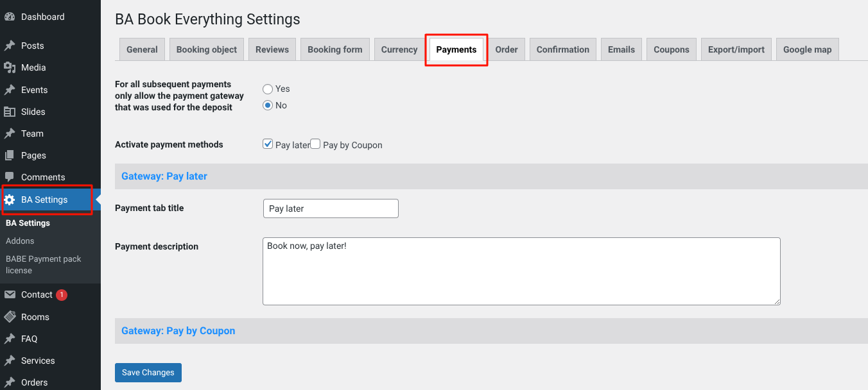Switch to the Currency tab
Screen dimensions: 868x390
[x=399, y=49]
